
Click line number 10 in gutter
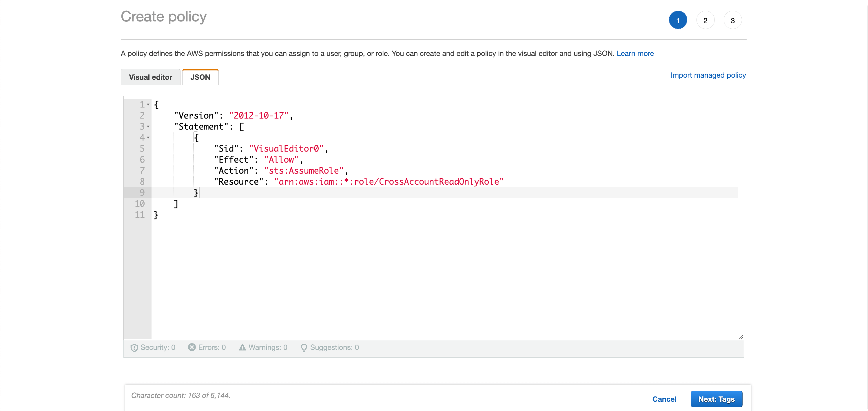coord(140,204)
